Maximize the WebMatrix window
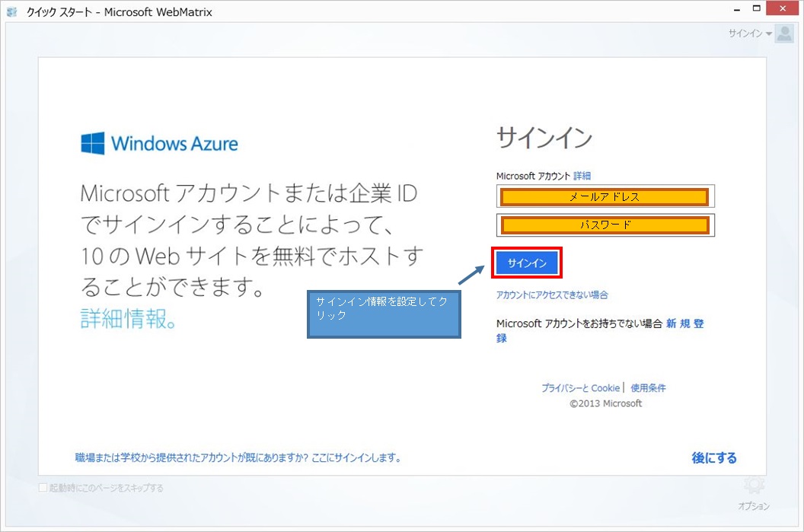 coord(756,8)
